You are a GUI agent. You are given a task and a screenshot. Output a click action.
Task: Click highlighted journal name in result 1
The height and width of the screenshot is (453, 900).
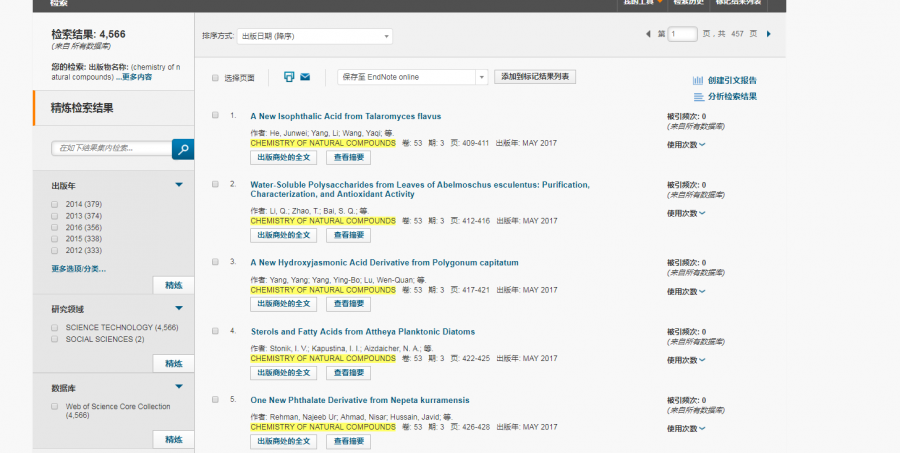click(323, 143)
